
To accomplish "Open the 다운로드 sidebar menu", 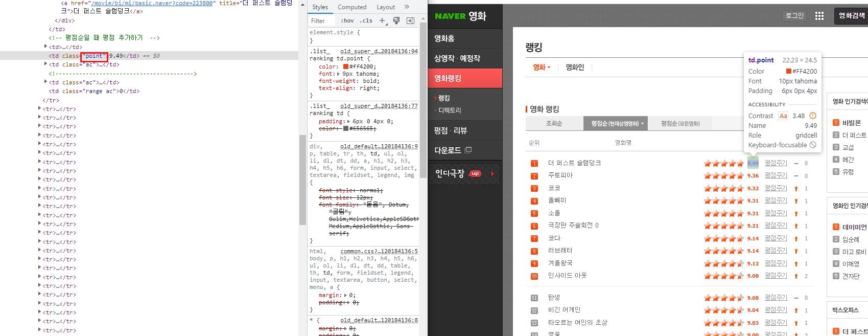I will [465, 150].
